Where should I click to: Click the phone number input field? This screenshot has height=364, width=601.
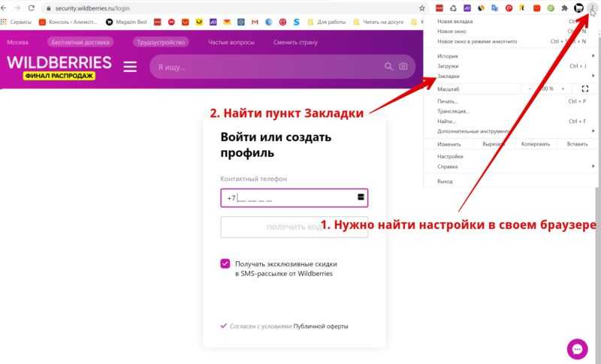[x=294, y=198]
